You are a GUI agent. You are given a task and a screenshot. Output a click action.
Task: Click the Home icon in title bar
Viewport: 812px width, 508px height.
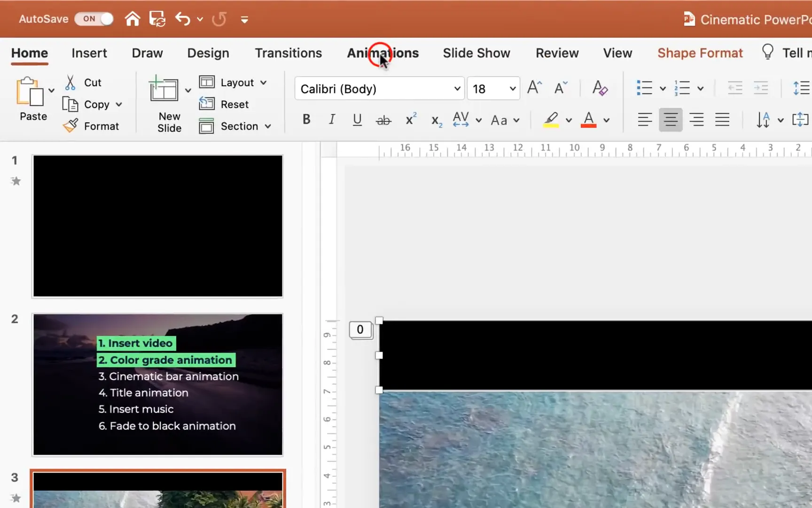pyautogui.click(x=133, y=19)
